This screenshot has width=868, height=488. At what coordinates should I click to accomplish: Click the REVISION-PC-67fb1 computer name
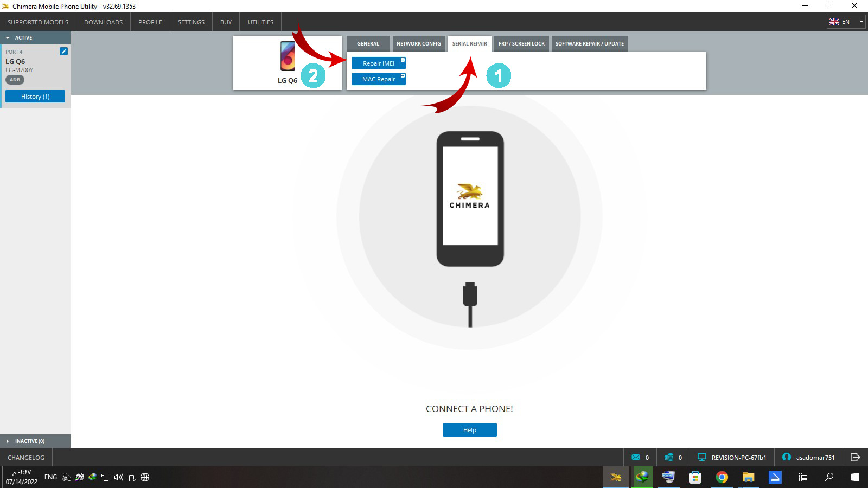click(x=739, y=458)
